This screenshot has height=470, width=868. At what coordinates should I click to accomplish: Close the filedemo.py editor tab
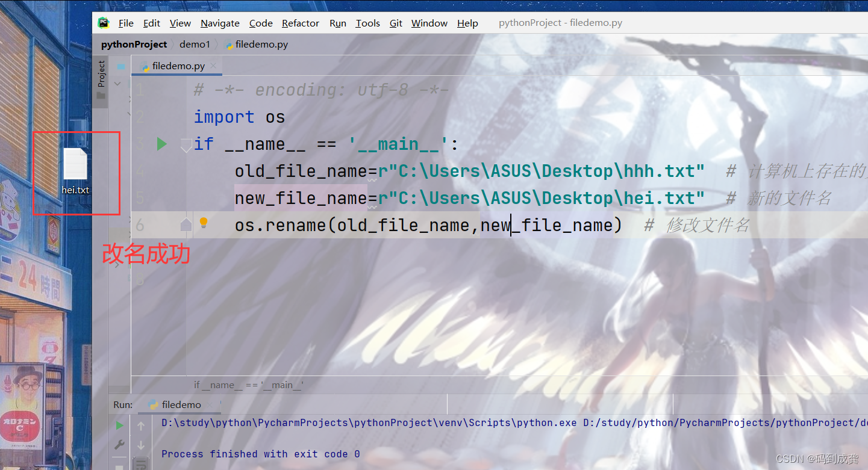(213, 66)
